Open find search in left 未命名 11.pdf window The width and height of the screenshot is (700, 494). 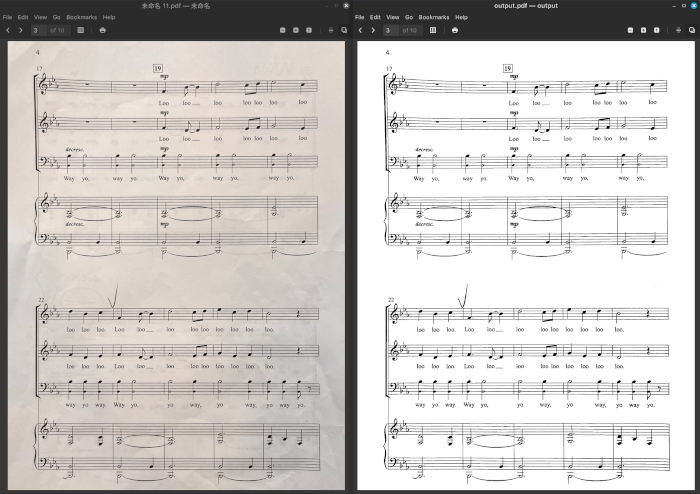344,30
